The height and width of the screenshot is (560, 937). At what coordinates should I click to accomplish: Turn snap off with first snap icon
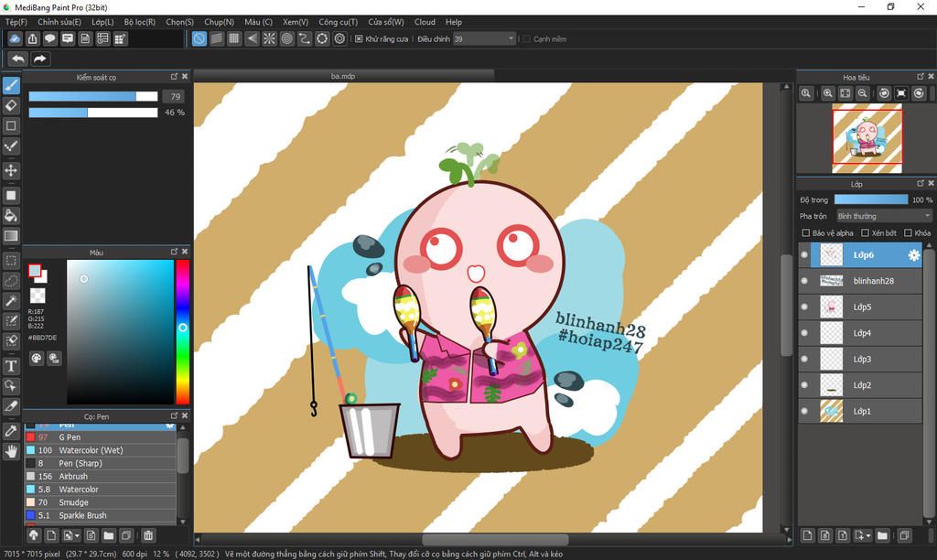click(x=199, y=38)
